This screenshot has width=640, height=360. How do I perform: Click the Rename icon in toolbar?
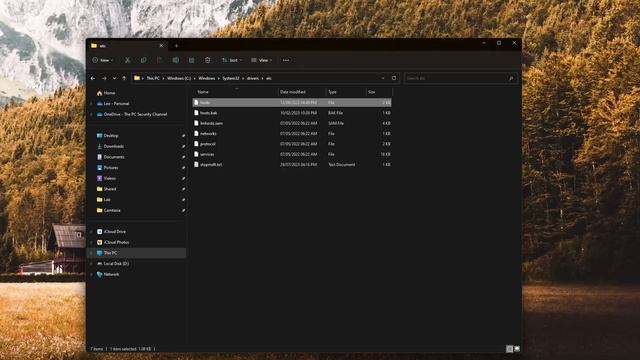[x=176, y=60]
